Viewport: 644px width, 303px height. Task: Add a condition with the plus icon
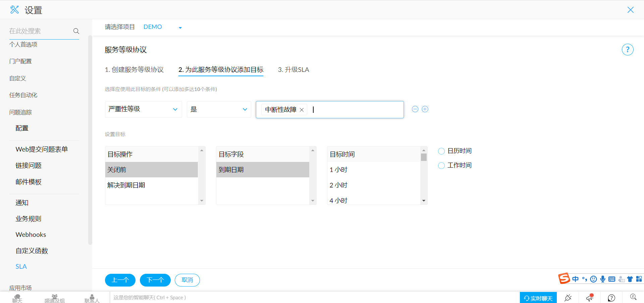pos(425,109)
